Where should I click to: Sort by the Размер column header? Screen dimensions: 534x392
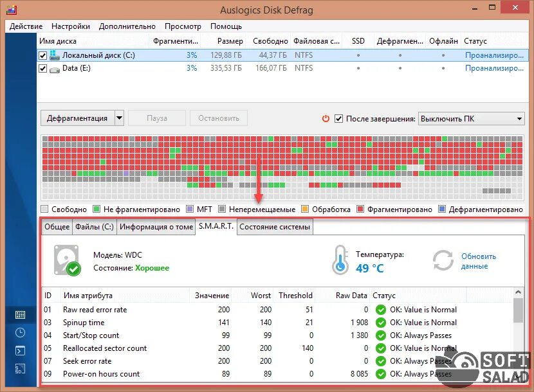coord(223,41)
